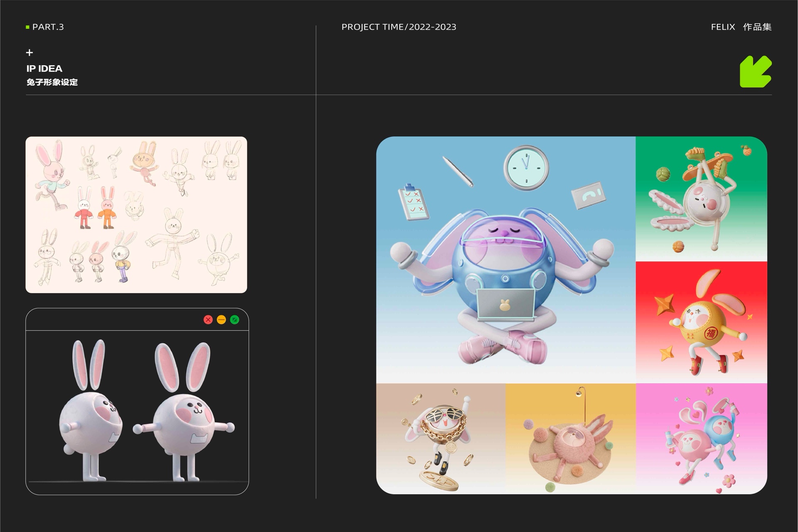Click the floating pen in the blue image
Screen dimensions: 798x532
point(458,172)
